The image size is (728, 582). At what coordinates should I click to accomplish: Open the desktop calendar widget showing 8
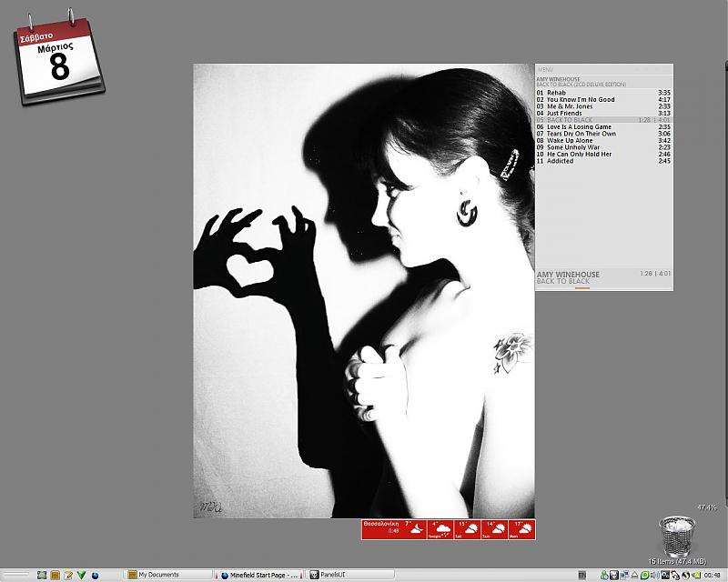[59, 58]
